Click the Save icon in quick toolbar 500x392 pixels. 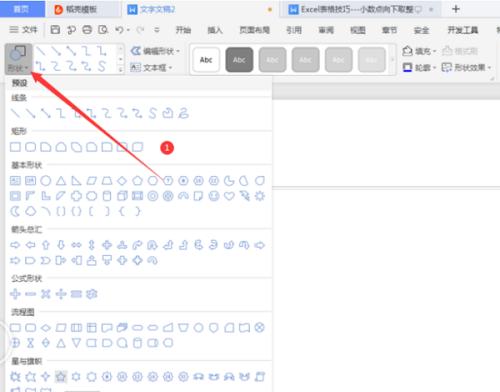[x=55, y=30]
